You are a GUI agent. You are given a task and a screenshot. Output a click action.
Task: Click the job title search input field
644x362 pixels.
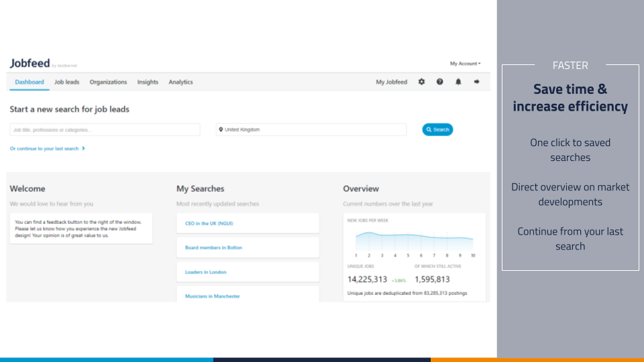click(x=105, y=129)
